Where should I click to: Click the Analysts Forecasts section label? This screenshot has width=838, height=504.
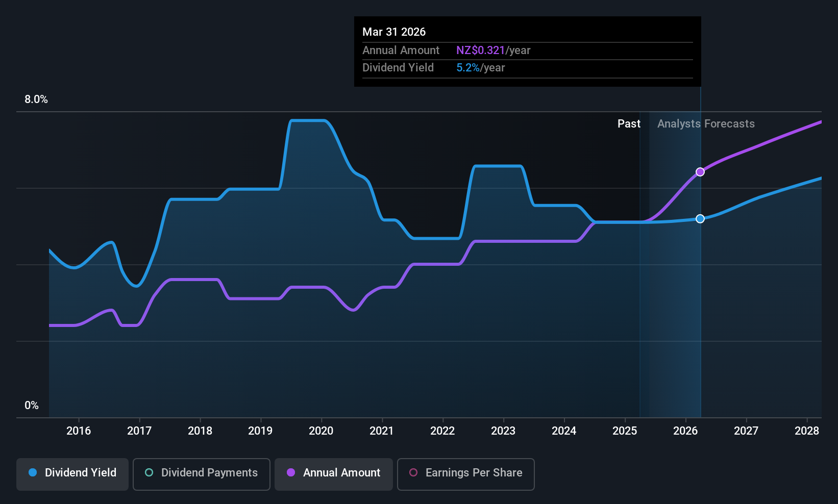[706, 124]
